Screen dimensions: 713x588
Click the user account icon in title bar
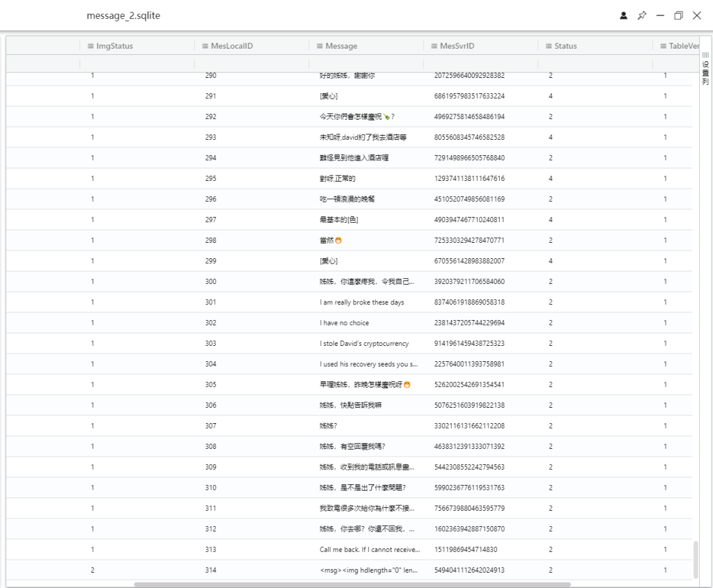click(624, 15)
